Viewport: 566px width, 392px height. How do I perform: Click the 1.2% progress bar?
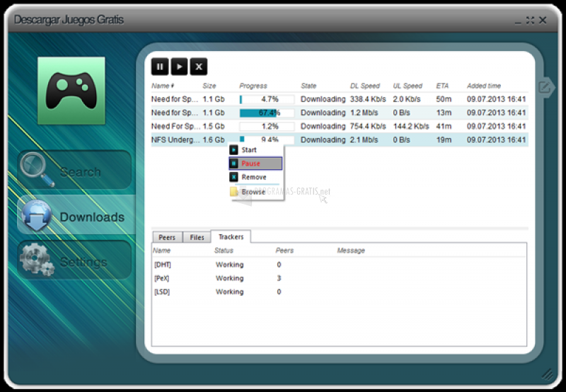point(267,127)
